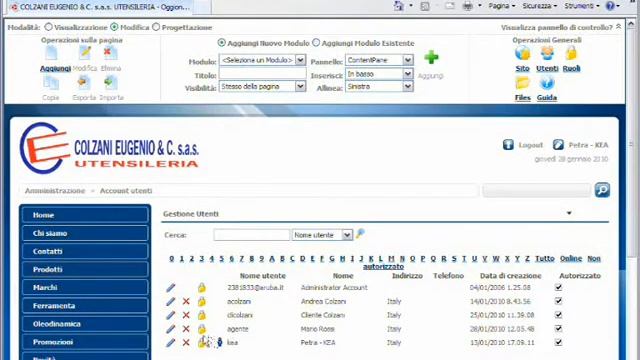This screenshot has width=640, height=360.
Task: Open the Utenti people icon
Action: coord(547,53)
